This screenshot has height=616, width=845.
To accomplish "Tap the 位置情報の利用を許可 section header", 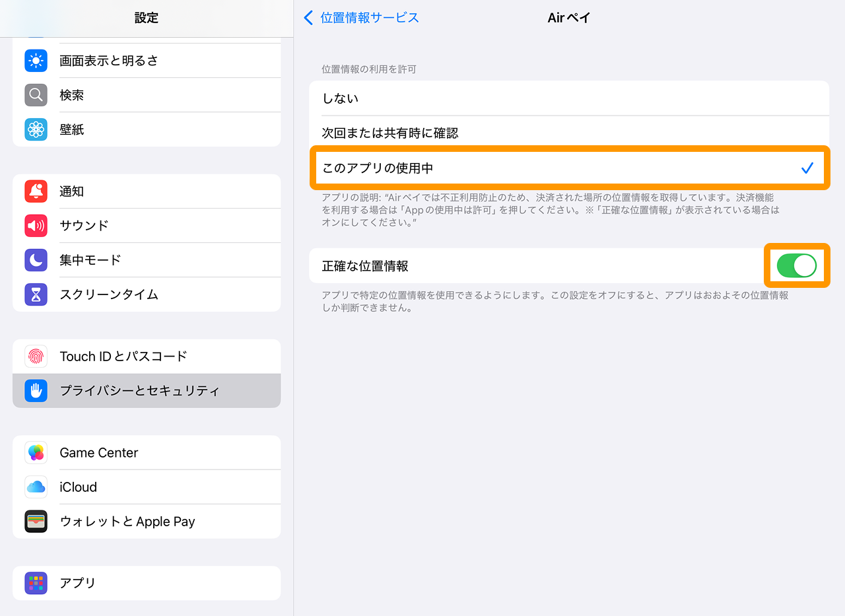I will tap(369, 69).
